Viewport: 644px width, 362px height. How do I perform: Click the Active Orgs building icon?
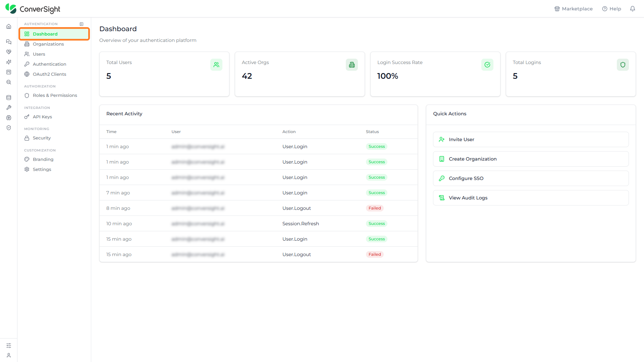point(352,65)
